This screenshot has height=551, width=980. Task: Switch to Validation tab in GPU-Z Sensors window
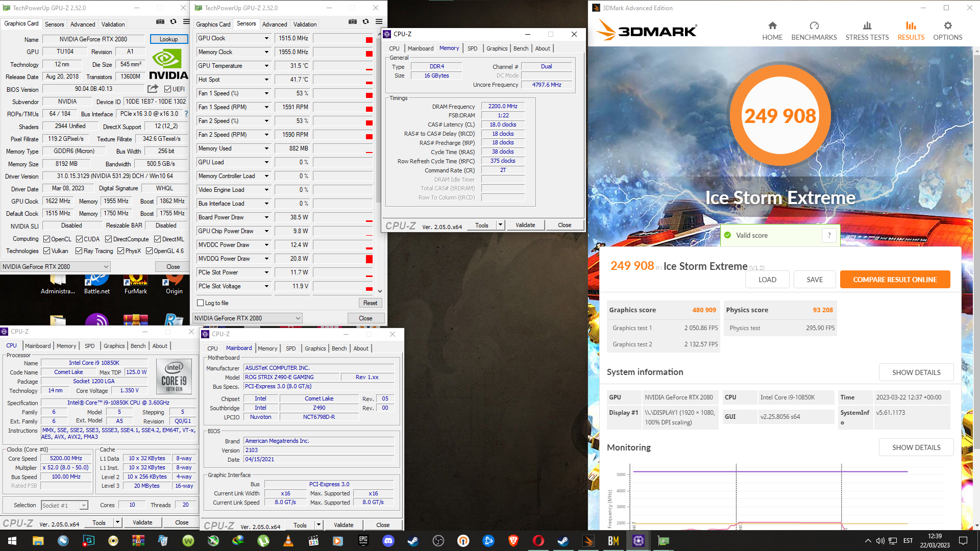click(x=305, y=24)
